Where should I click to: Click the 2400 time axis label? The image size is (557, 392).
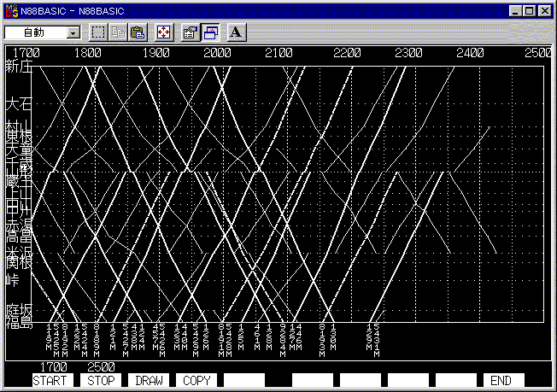(x=470, y=53)
